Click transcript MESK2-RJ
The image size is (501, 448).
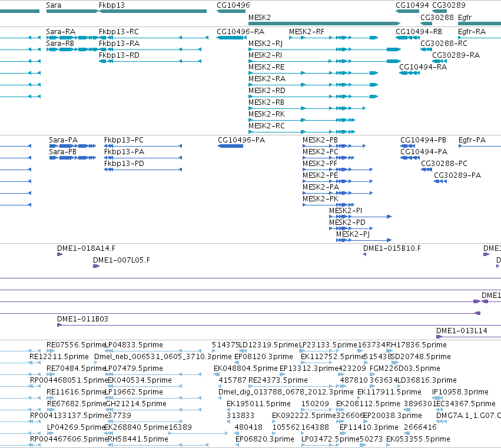[266, 44]
